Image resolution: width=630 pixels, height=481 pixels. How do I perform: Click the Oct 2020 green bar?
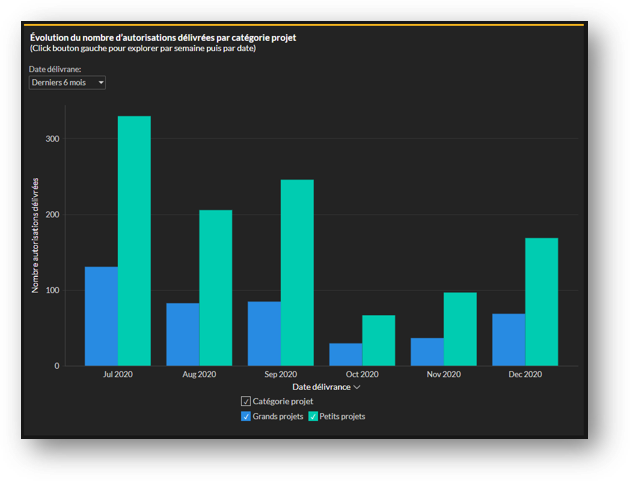pyautogui.click(x=378, y=340)
